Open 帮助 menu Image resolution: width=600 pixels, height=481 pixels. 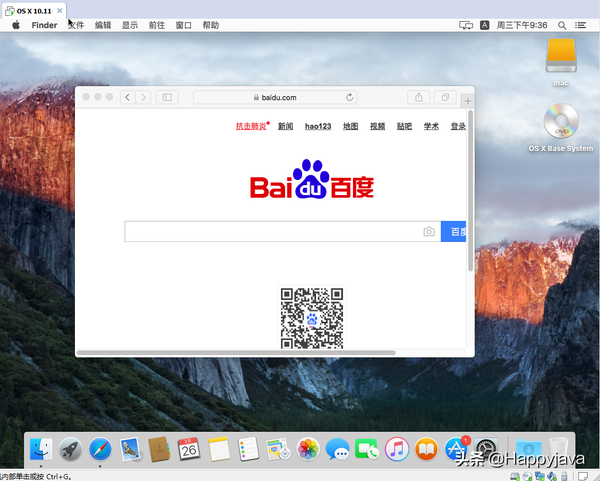pyautogui.click(x=211, y=25)
